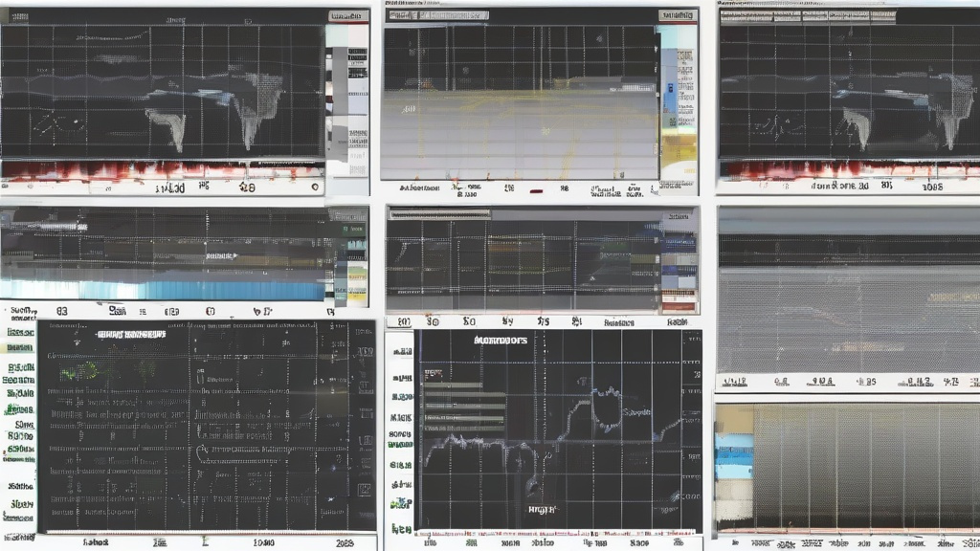Click the title text atop the bottom-left chart
980x551 pixels.
point(131,335)
